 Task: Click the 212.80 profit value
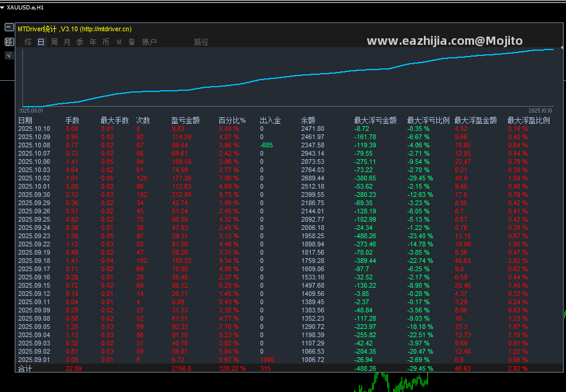182,195
